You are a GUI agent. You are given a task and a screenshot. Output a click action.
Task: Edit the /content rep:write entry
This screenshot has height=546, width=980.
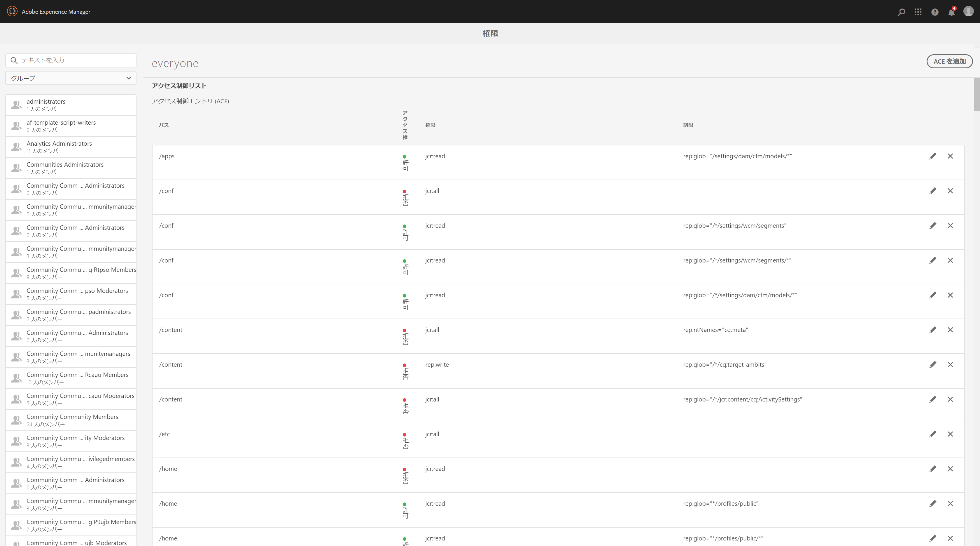[x=932, y=364]
